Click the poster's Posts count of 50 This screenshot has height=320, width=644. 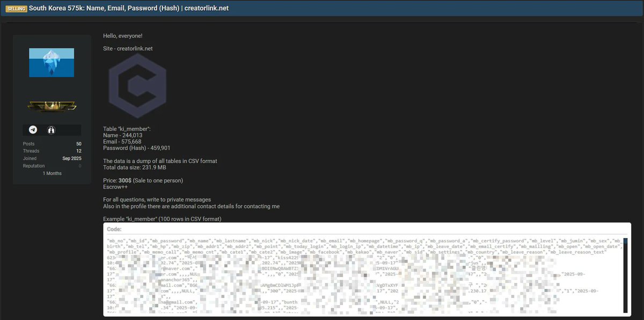coord(78,144)
